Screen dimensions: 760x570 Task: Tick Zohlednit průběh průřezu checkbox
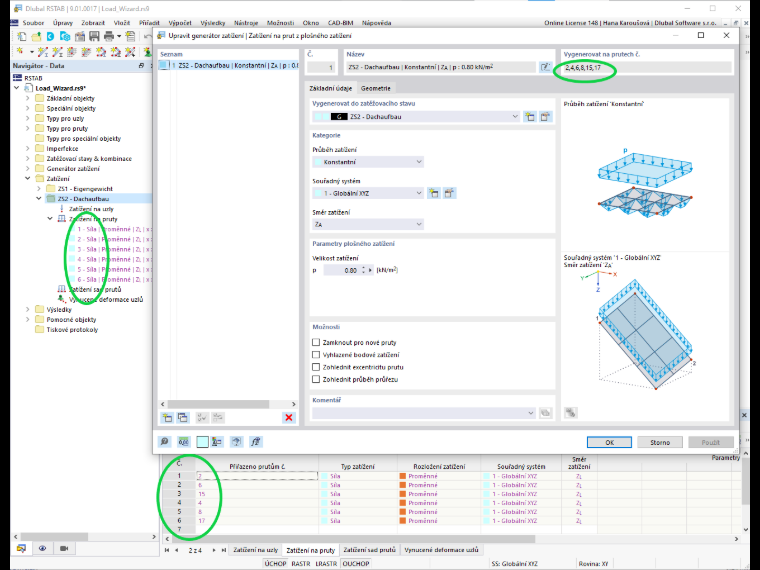[x=316, y=380]
